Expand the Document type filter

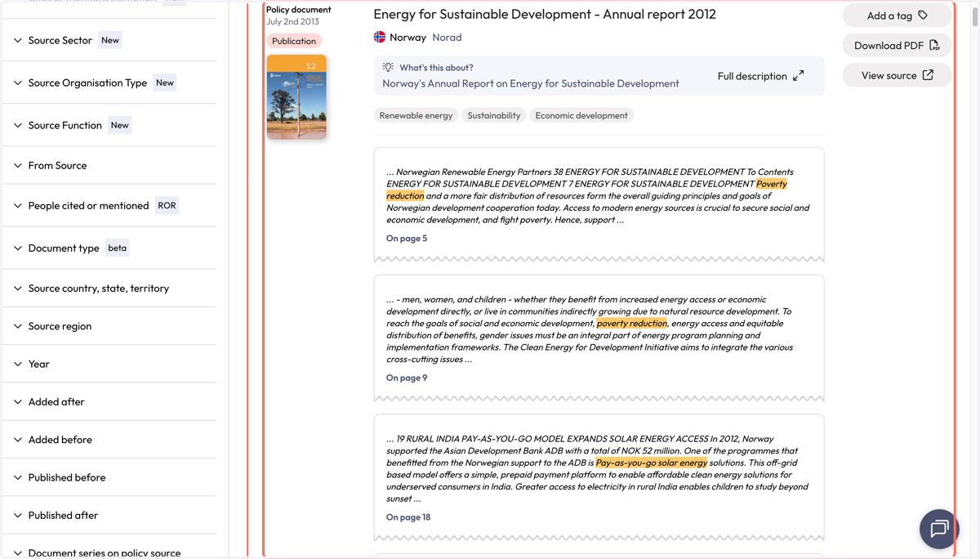pyautogui.click(x=109, y=248)
